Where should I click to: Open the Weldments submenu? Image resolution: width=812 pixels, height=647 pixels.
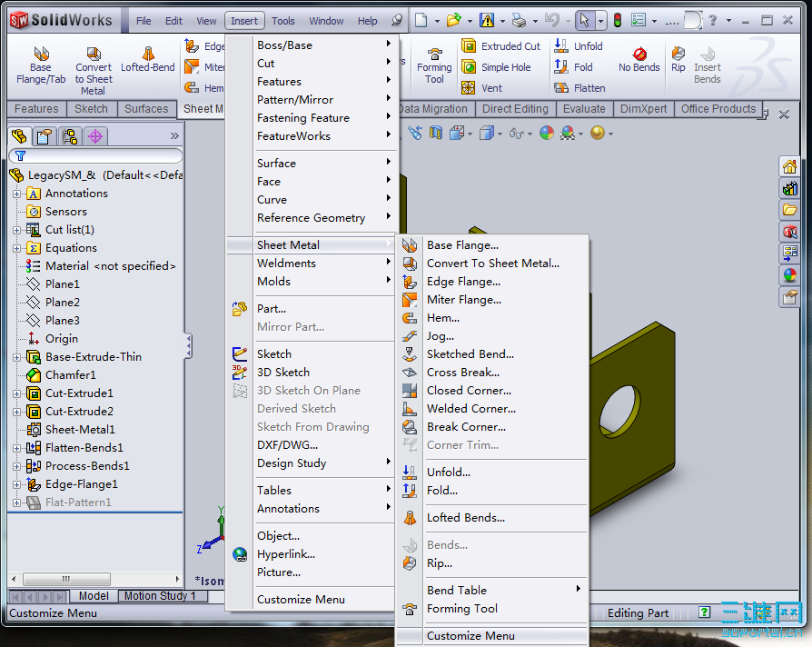pos(311,264)
